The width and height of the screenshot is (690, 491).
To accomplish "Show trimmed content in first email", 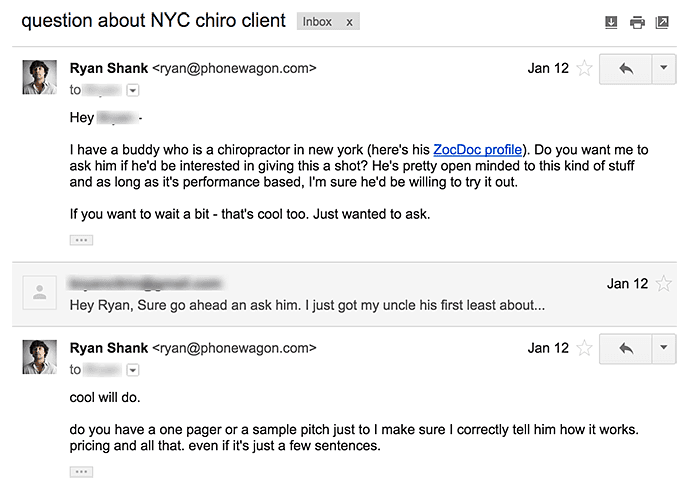I will [81, 240].
